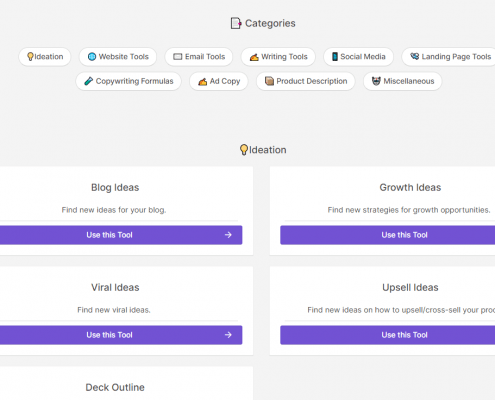Screen dimensions: 495x400
Task: Select the Writing Tools category
Action: point(278,57)
